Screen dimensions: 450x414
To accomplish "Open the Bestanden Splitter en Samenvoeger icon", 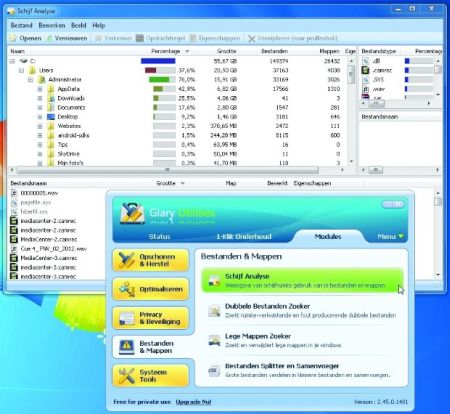I will coord(214,370).
